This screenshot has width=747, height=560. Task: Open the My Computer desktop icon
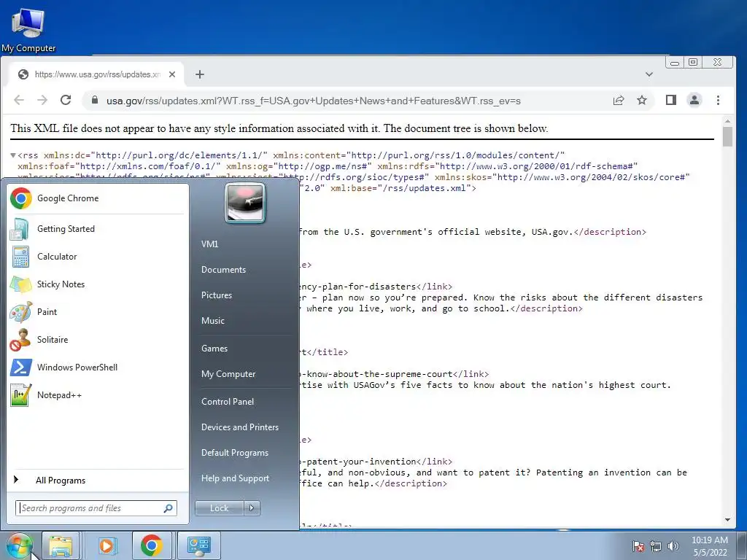[28, 29]
